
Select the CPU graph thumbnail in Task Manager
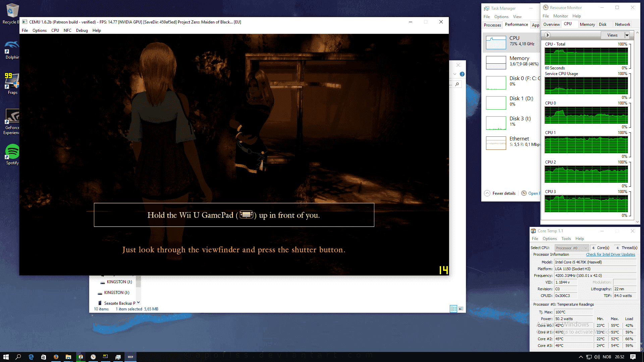[496, 43]
